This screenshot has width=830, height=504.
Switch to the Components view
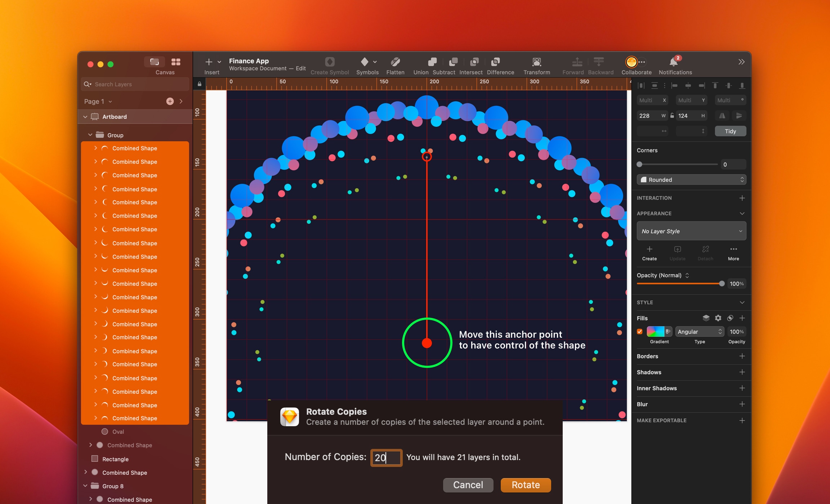(176, 62)
